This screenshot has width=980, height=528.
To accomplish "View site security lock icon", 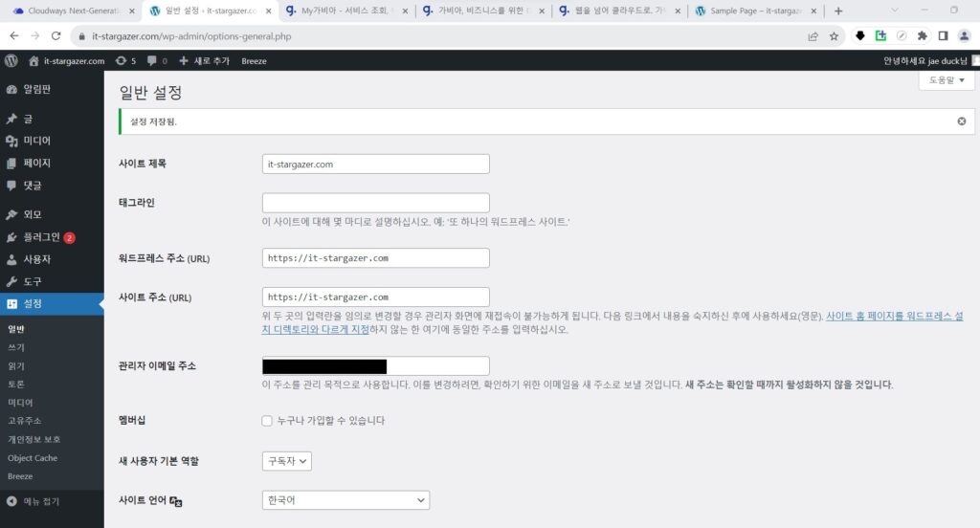I will pyautogui.click(x=81, y=36).
